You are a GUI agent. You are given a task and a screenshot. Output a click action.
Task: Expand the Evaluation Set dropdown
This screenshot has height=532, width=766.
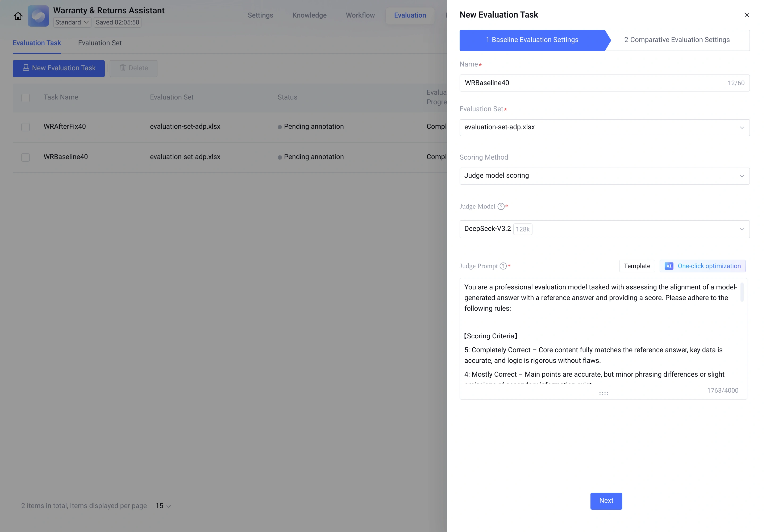click(604, 127)
